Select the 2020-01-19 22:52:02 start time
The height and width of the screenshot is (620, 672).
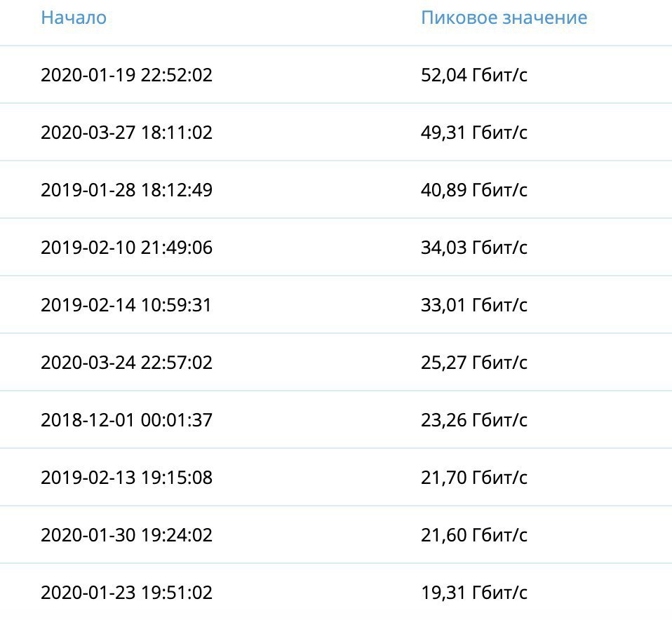click(126, 75)
